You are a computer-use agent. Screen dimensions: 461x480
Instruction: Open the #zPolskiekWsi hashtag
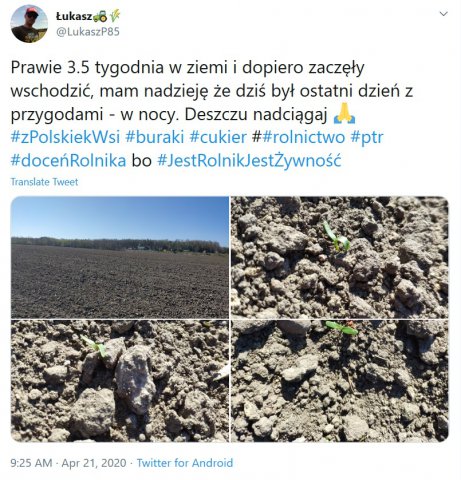pyautogui.click(x=65, y=137)
